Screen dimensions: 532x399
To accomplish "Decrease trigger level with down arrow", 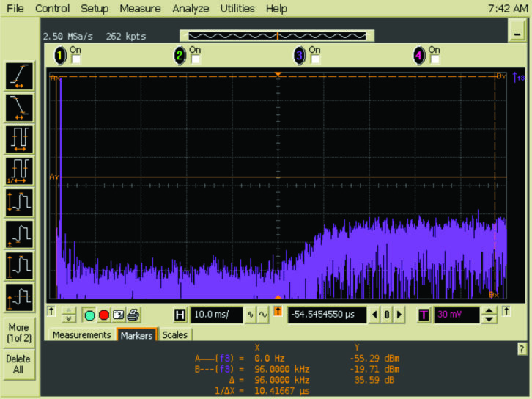I will 489,319.
